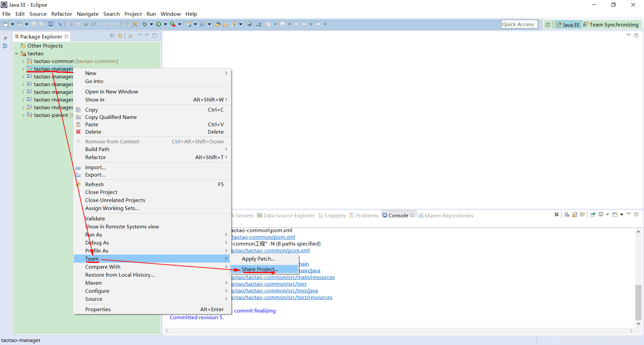Viewport: 644px width, 345px height.
Task: Click the Open Task folder icon
Action: click(225, 24)
